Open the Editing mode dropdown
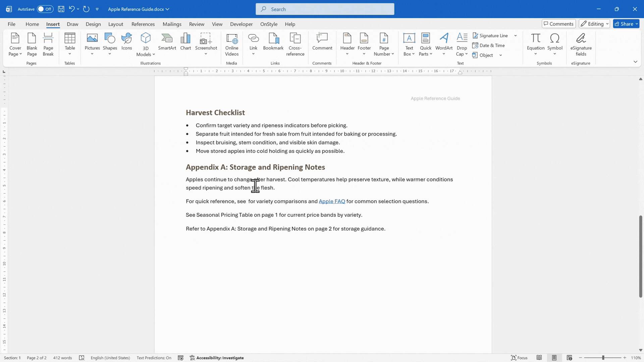 [x=594, y=24]
